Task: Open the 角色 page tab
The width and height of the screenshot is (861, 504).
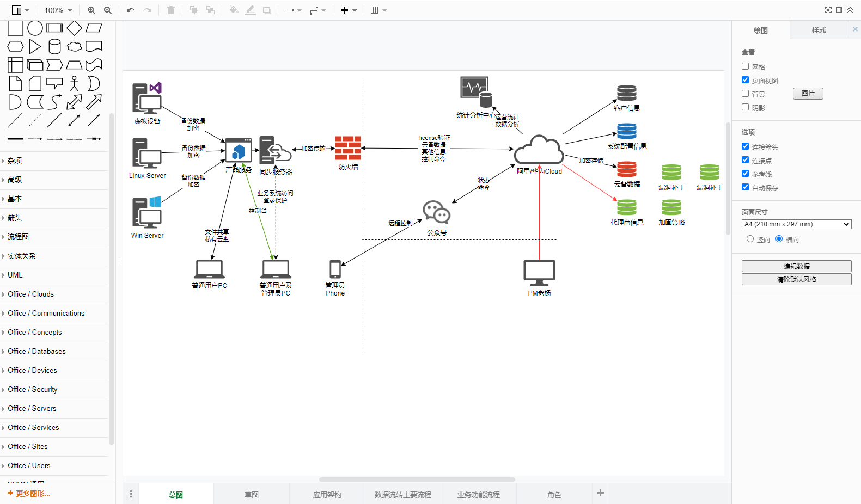Action: coord(554,494)
